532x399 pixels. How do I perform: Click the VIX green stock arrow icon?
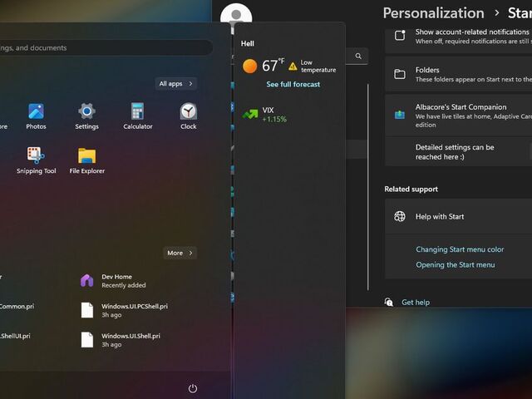250,115
